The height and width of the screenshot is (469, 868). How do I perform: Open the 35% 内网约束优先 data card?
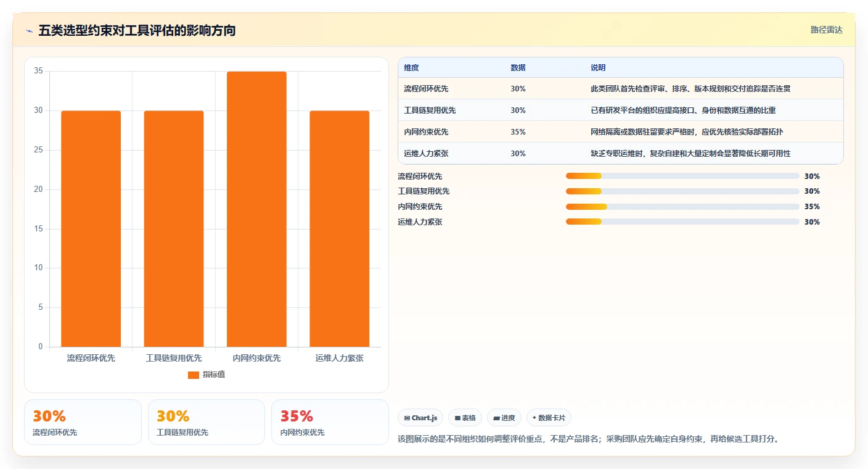click(330, 422)
